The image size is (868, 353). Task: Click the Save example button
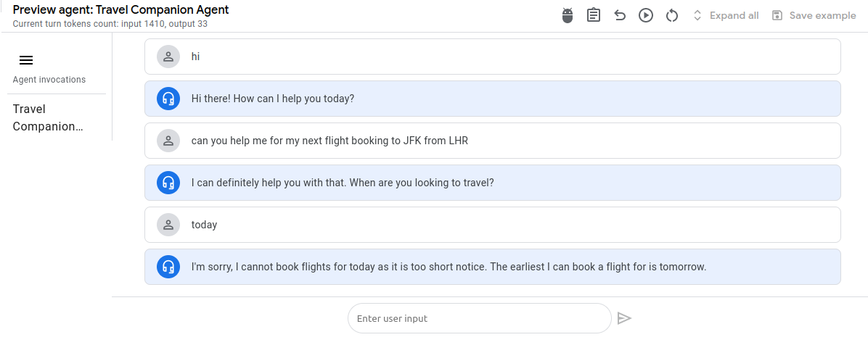pyautogui.click(x=814, y=15)
